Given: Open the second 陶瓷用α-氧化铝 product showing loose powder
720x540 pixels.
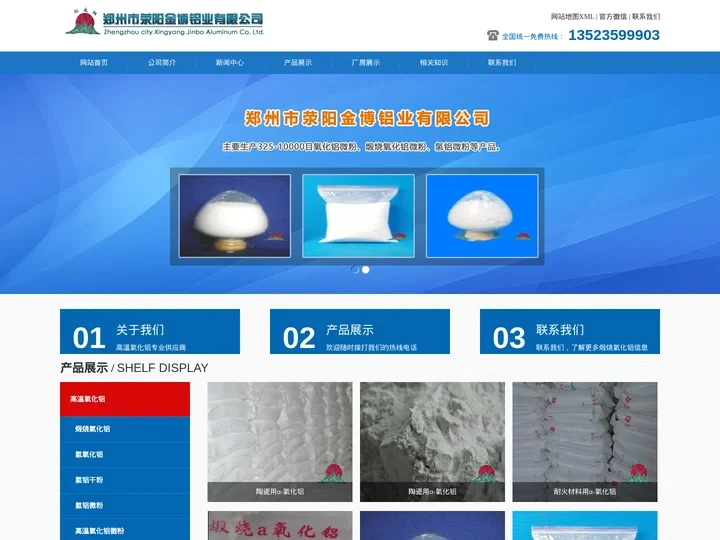Looking at the screenshot, I should coord(433,442).
